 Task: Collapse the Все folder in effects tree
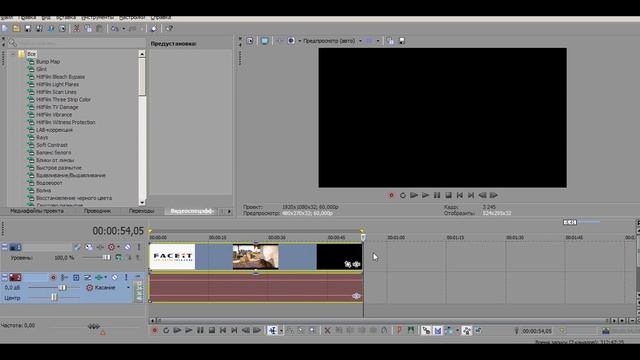pyautogui.click(x=13, y=54)
